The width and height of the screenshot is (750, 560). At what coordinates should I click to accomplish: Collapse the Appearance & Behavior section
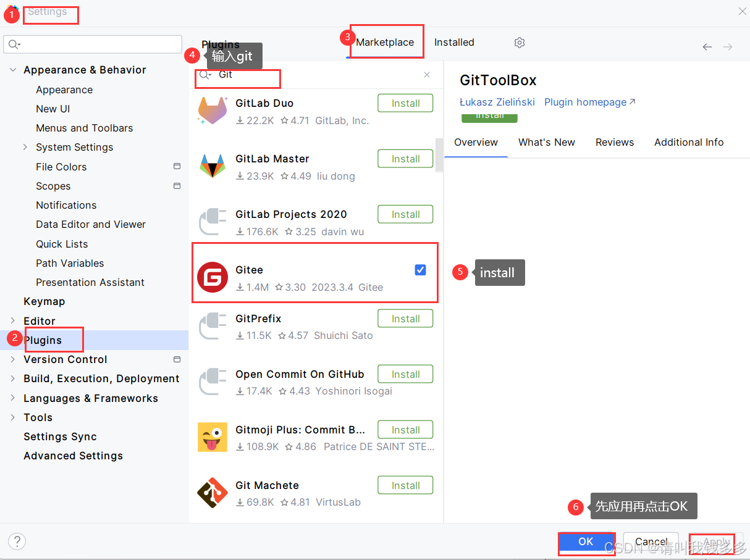13,70
